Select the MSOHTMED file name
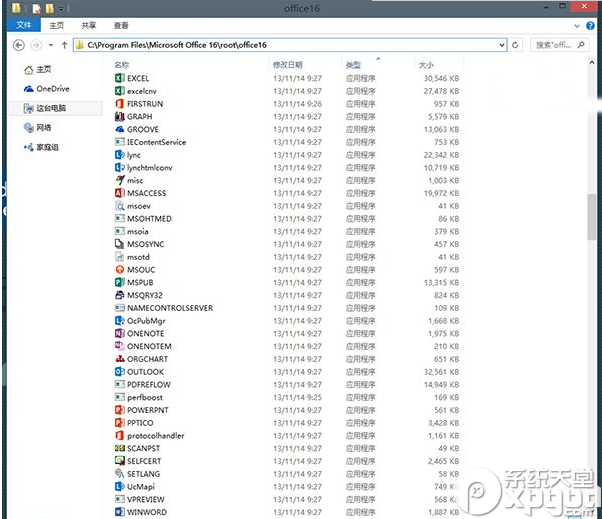 click(x=149, y=218)
